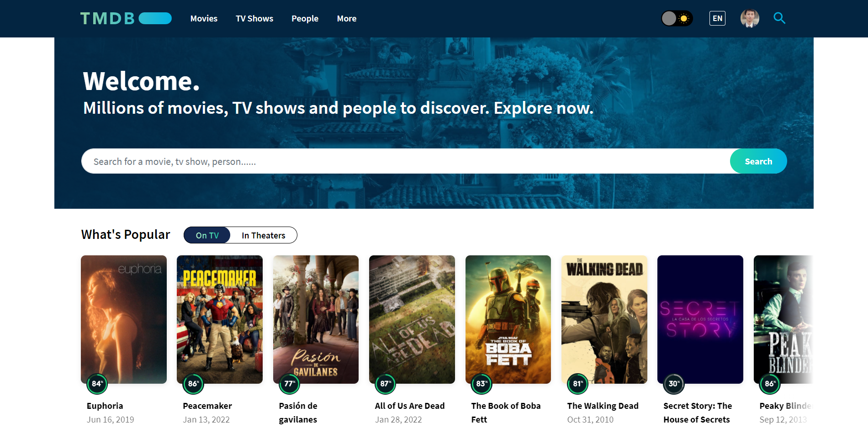This screenshot has width=868, height=428.
Task: Open The Walking Dead title link
Action: [603, 406]
